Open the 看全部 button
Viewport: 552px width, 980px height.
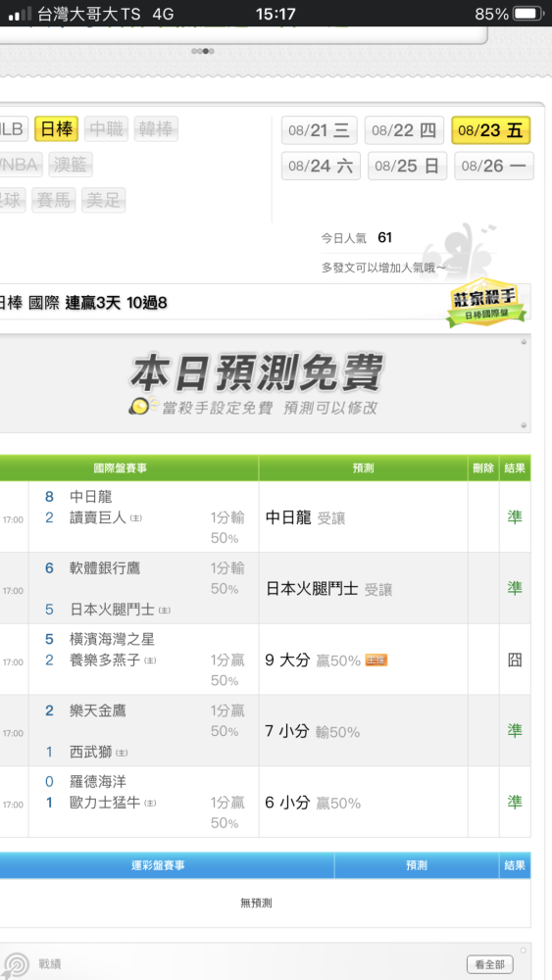(x=490, y=964)
